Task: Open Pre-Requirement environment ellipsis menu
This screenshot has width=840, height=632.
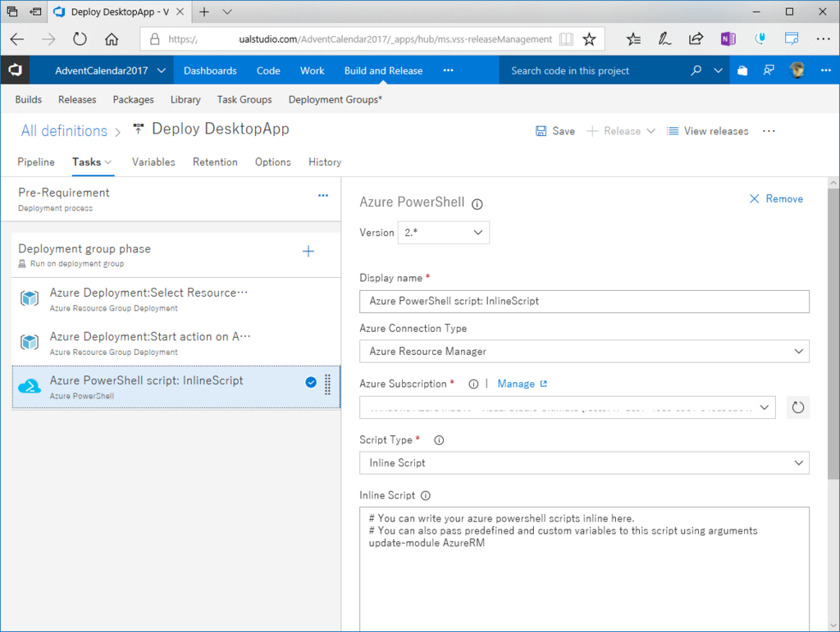Action: (x=323, y=195)
